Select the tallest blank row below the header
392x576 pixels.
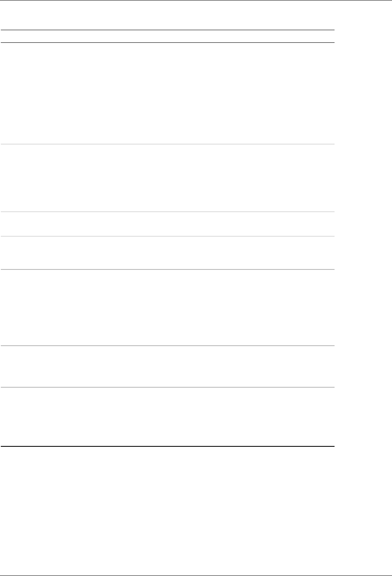(167, 93)
